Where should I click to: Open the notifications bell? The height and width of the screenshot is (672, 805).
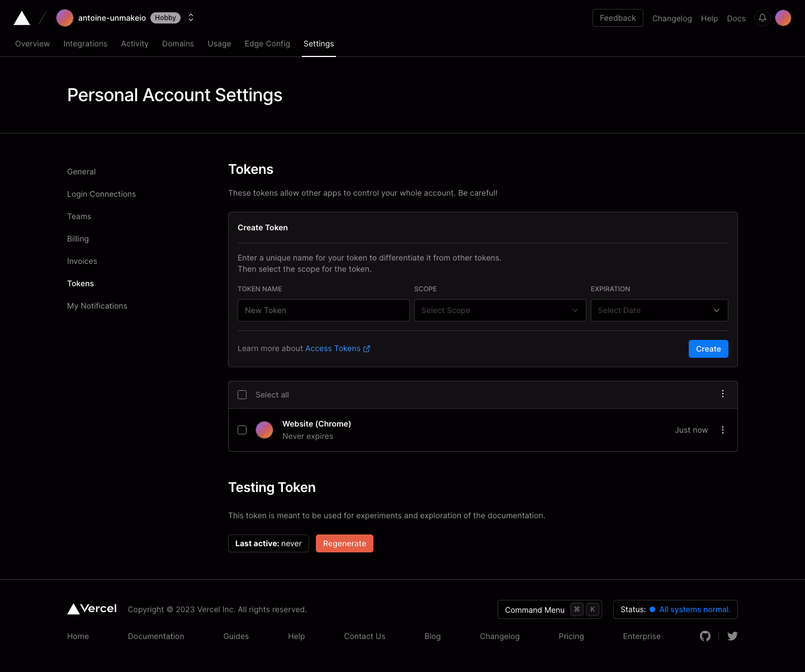point(763,18)
